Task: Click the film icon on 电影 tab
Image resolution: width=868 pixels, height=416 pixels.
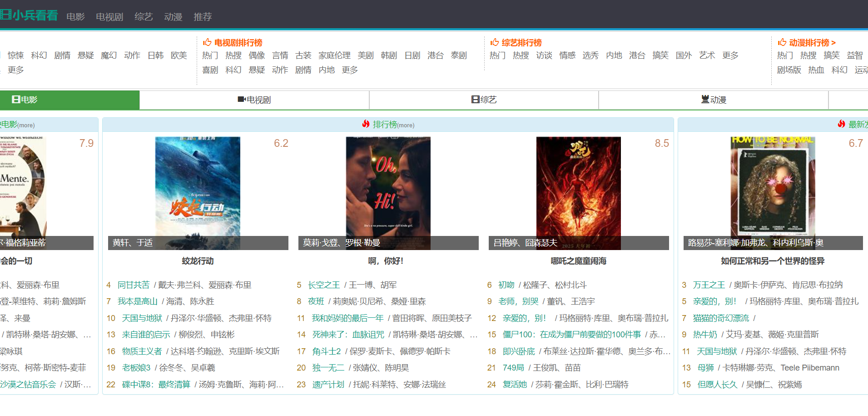Action: pyautogui.click(x=15, y=100)
